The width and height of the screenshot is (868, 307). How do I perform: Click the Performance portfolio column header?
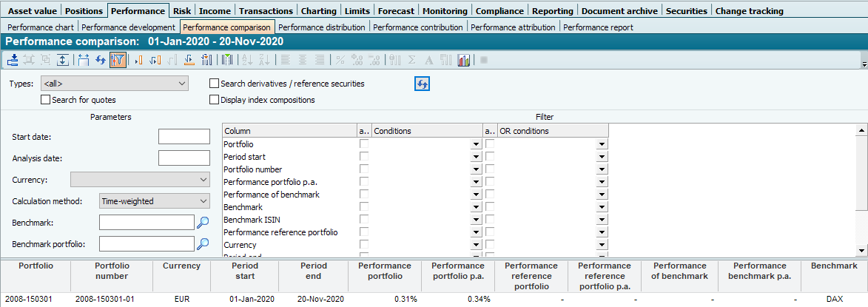[384, 271]
